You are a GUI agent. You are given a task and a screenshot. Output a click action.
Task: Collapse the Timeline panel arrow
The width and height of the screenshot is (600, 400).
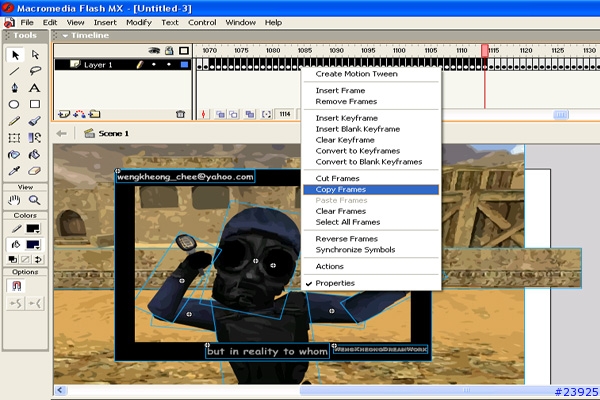coord(65,36)
